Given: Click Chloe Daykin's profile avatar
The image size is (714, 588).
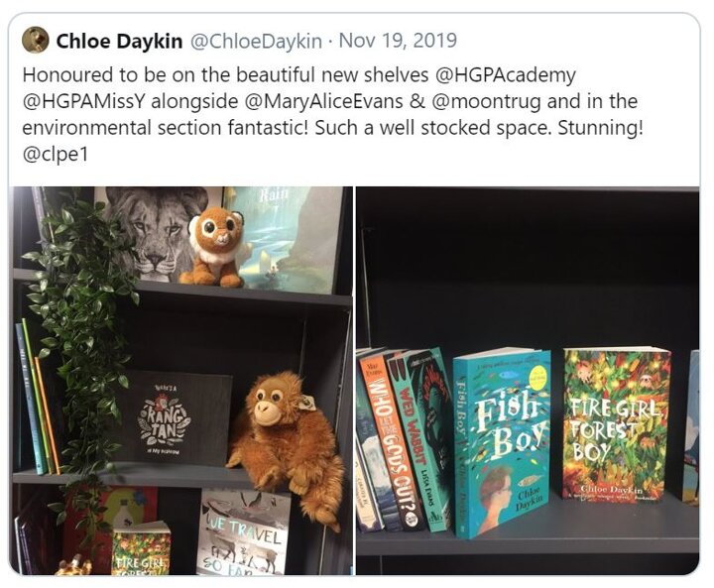Looking at the screenshot, I should click(x=35, y=40).
